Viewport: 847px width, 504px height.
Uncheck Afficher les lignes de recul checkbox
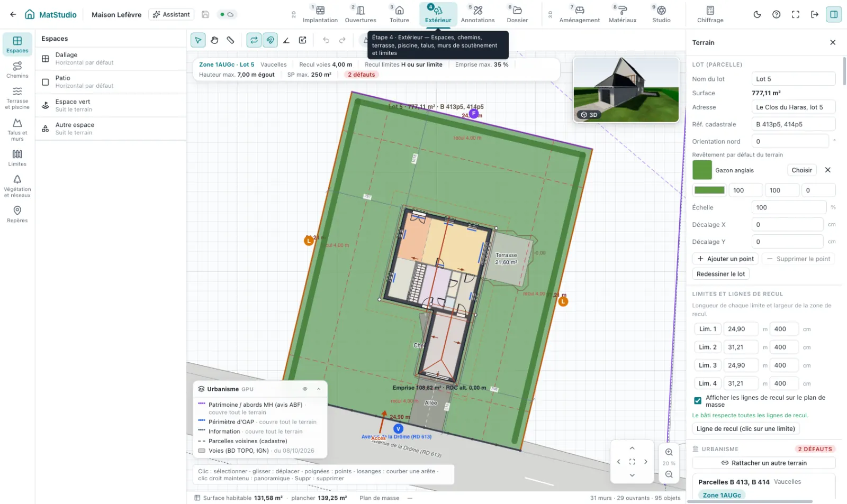tap(698, 400)
